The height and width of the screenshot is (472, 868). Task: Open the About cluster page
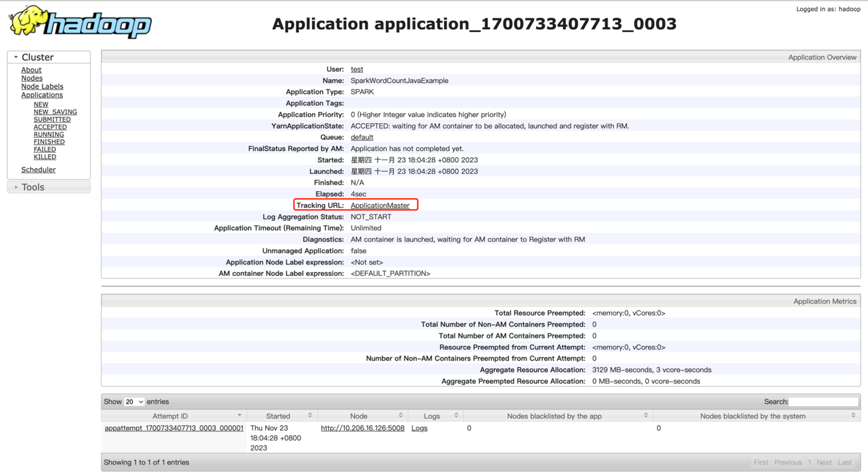pyautogui.click(x=31, y=70)
